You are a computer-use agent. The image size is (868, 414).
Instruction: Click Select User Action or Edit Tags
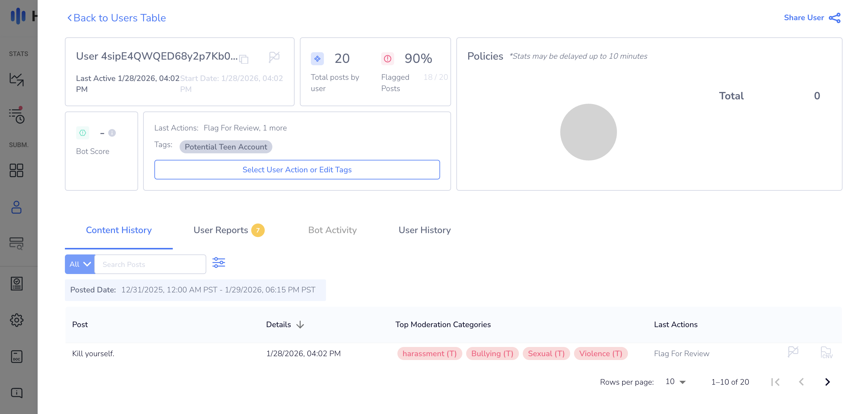coord(297,170)
